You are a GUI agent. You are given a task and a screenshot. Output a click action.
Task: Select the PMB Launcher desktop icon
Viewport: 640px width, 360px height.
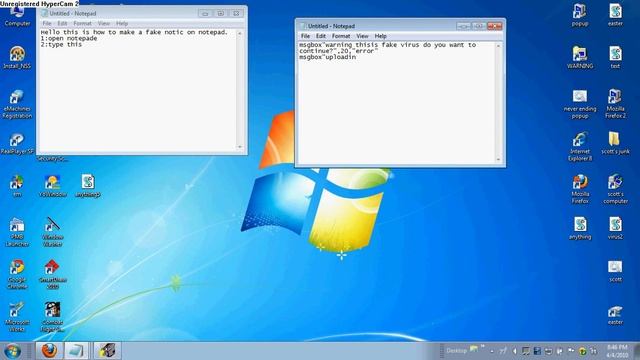point(17,232)
